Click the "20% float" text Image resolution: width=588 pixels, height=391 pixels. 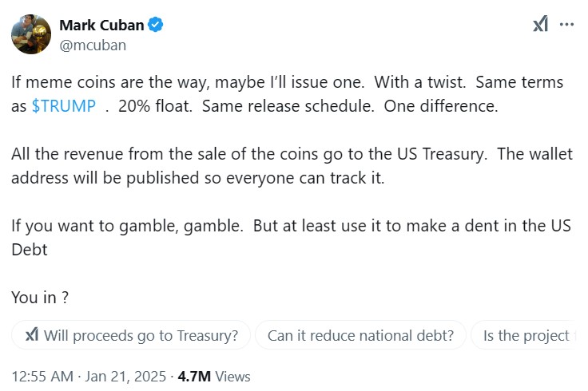click(155, 107)
